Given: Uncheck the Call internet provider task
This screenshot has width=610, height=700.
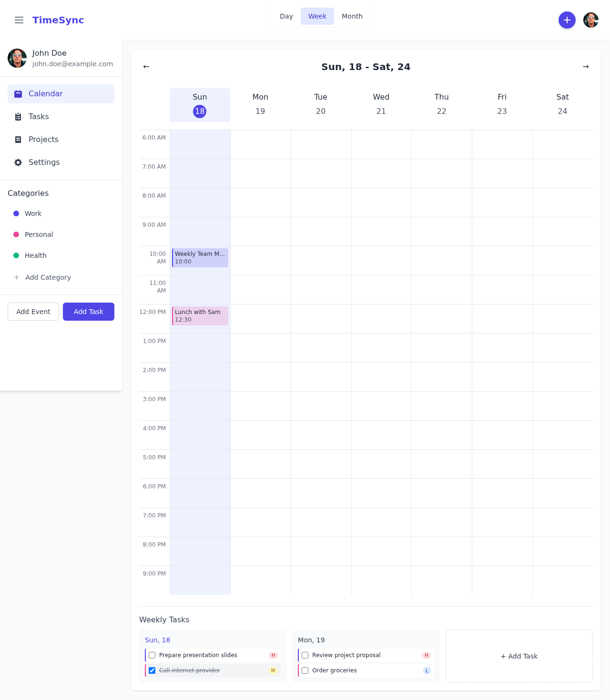Looking at the screenshot, I should (152, 670).
